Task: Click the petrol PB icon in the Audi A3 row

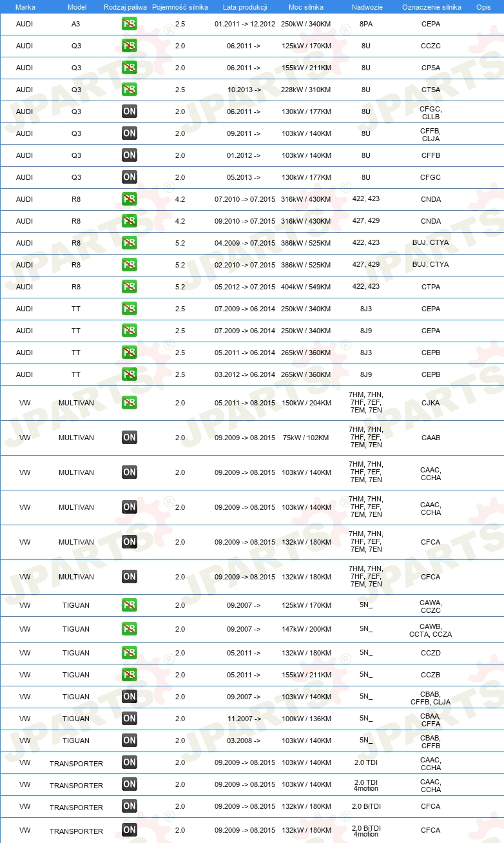Action: click(130, 24)
